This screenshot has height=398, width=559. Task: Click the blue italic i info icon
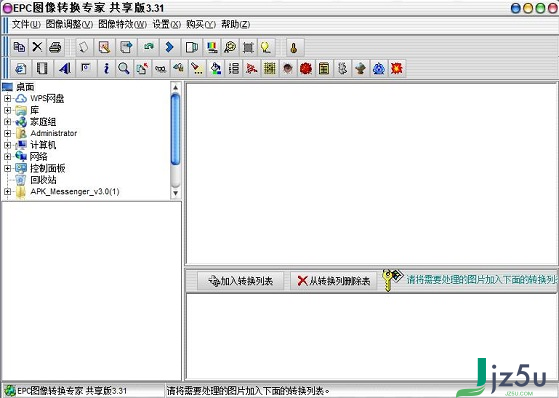click(x=106, y=68)
